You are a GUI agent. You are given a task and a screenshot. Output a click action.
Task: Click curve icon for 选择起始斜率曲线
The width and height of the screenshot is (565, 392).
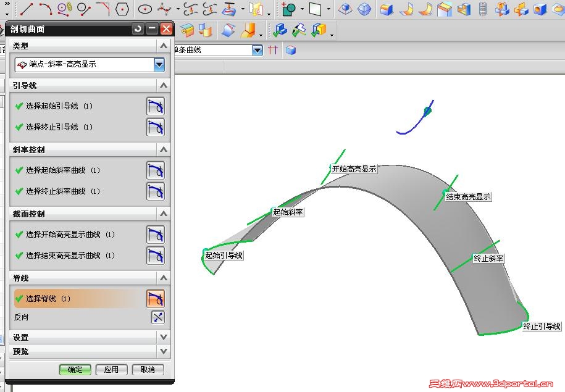click(x=156, y=170)
